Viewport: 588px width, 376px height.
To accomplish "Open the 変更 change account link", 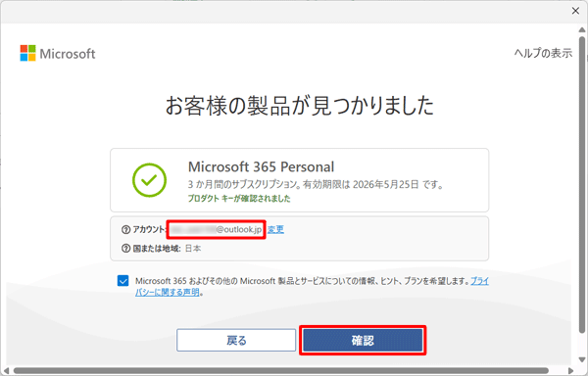I will (275, 229).
